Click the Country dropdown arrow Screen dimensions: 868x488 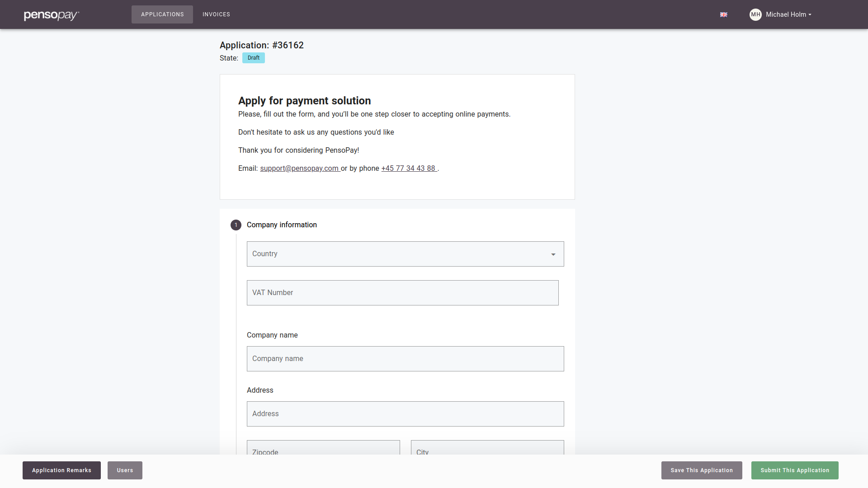pyautogui.click(x=553, y=254)
